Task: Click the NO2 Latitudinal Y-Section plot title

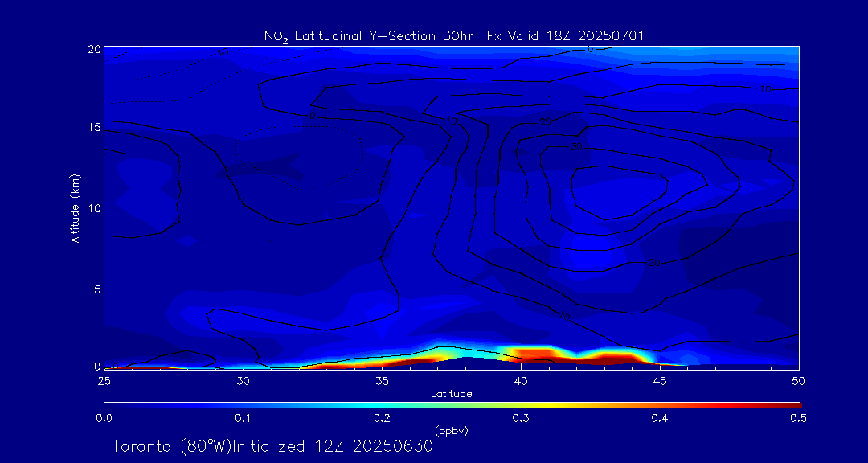Action: (453, 36)
